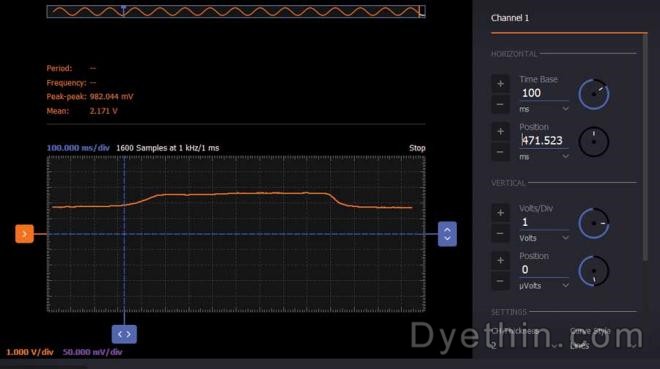
Task: Decrease horizontal Position with minus button
Action: pos(500,152)
